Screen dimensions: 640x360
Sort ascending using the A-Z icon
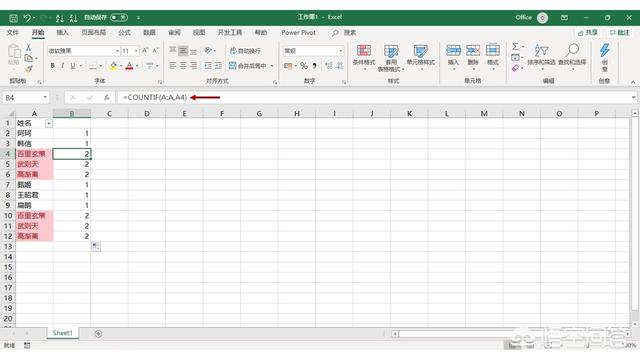pos(60,18)
